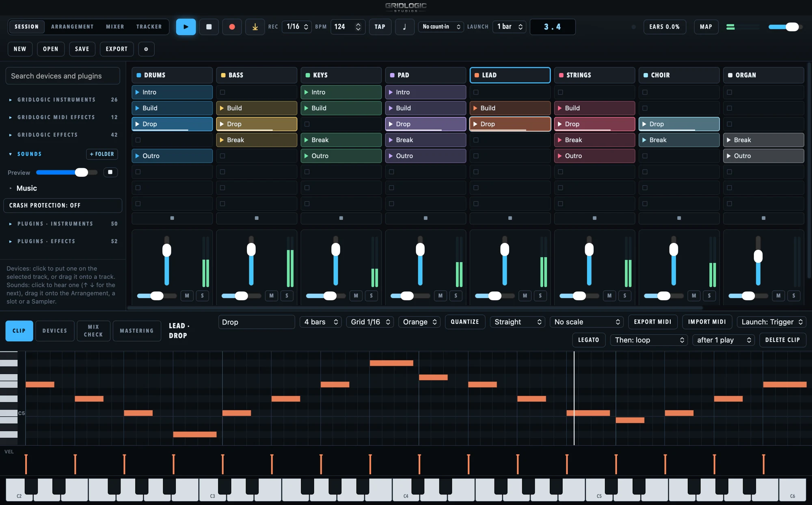Toggle Crash Protection off button
The width and height of the screenshot is (812, 505).
tap(63, 206)
